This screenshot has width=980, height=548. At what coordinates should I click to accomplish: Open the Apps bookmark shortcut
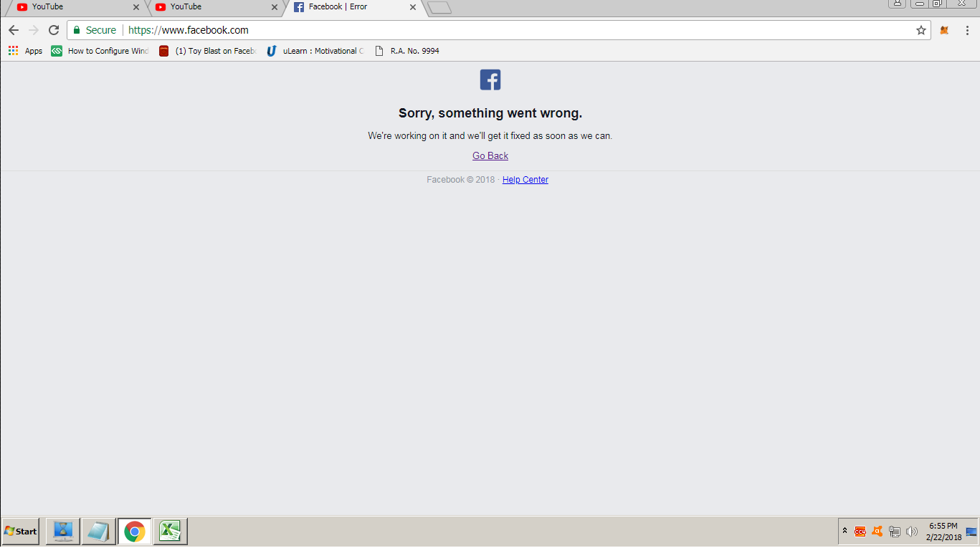click(x=25, y=51)
